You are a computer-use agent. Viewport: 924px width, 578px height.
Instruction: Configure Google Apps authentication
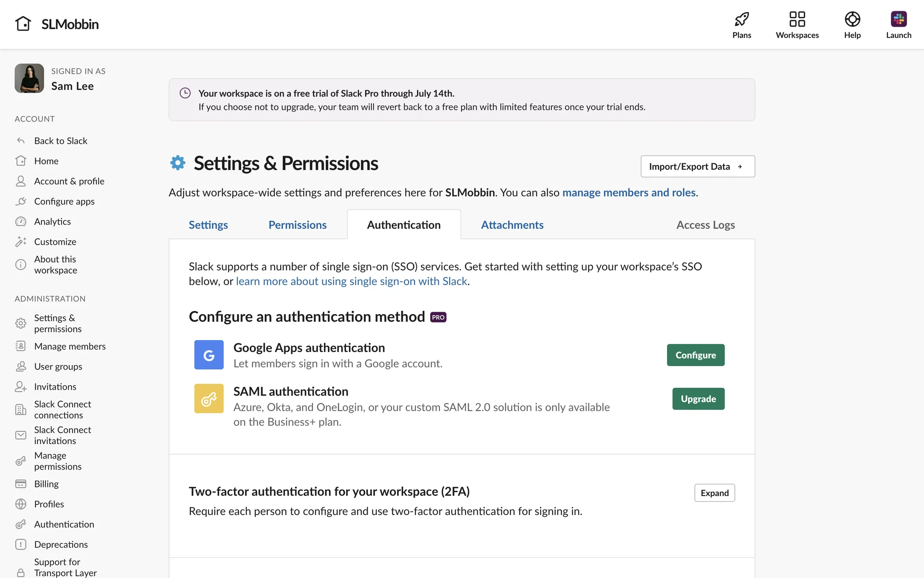tap(695, 355)
